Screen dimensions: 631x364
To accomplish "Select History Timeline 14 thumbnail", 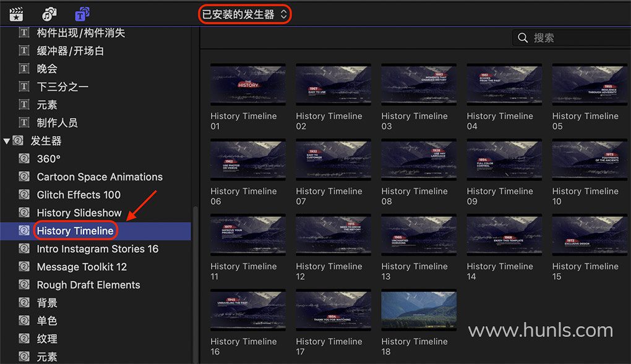I will (x=504, y=235).
